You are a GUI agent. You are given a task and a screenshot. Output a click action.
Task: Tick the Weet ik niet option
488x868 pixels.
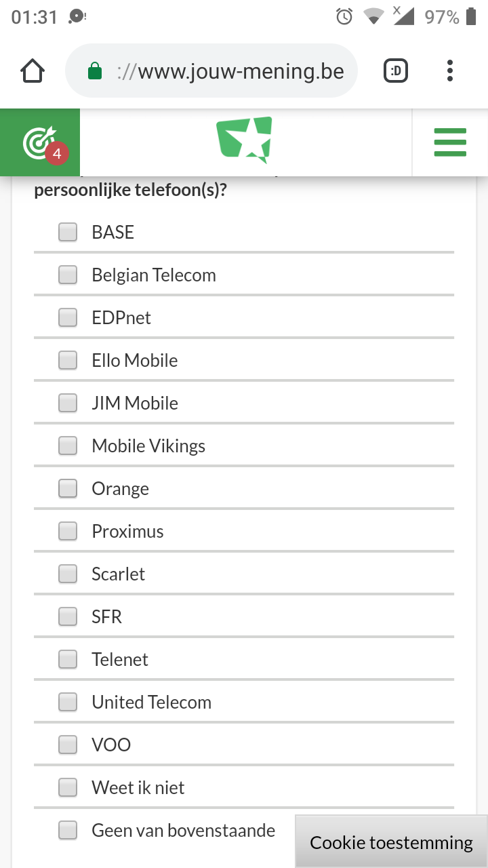tap(68, 788)
